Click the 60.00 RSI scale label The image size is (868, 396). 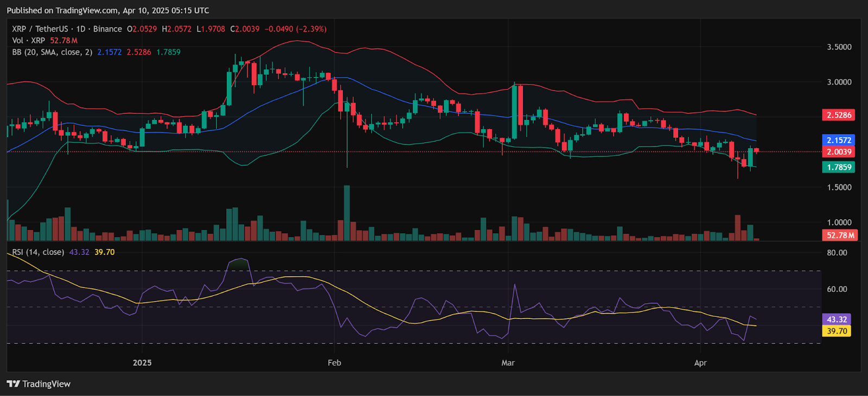pos(837,289)
